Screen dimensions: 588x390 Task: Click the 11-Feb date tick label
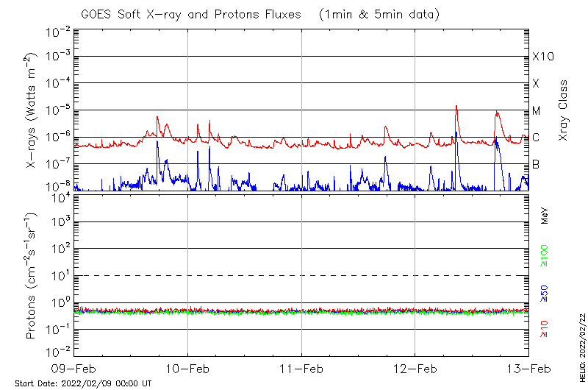point(301,369)
